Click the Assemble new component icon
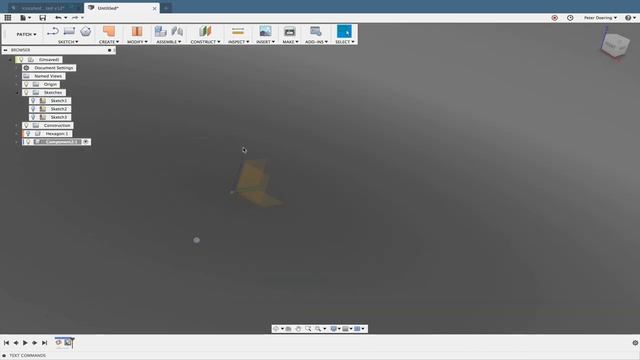Viewport: 640px width, 360px height. coord(160,31)
